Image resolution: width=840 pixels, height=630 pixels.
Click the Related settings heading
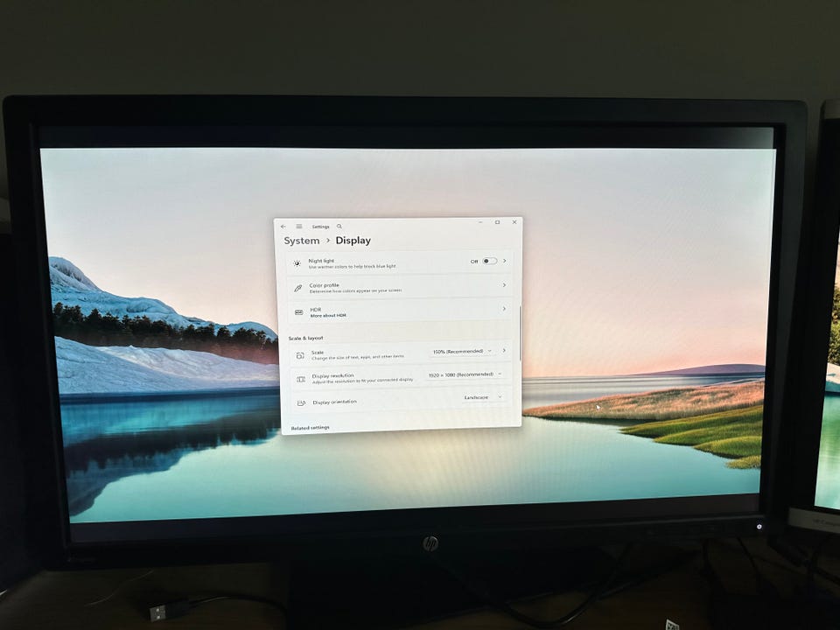click(310, 428)
